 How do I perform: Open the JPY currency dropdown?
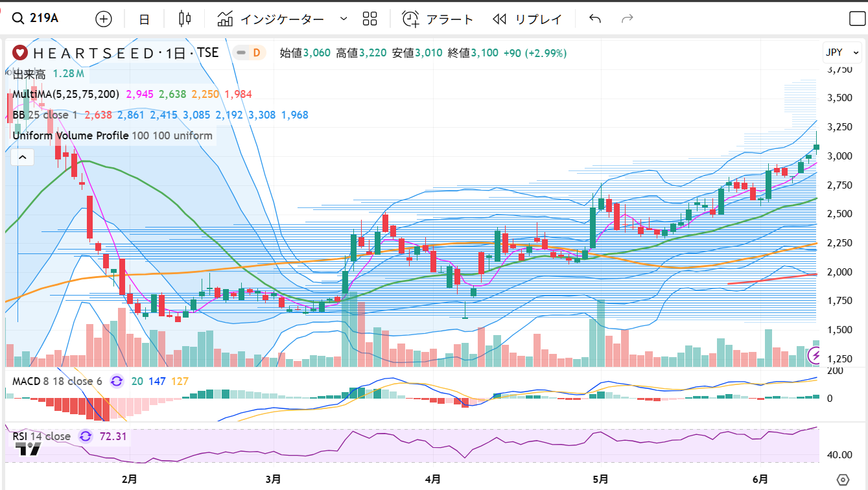(x=841, y=52)
